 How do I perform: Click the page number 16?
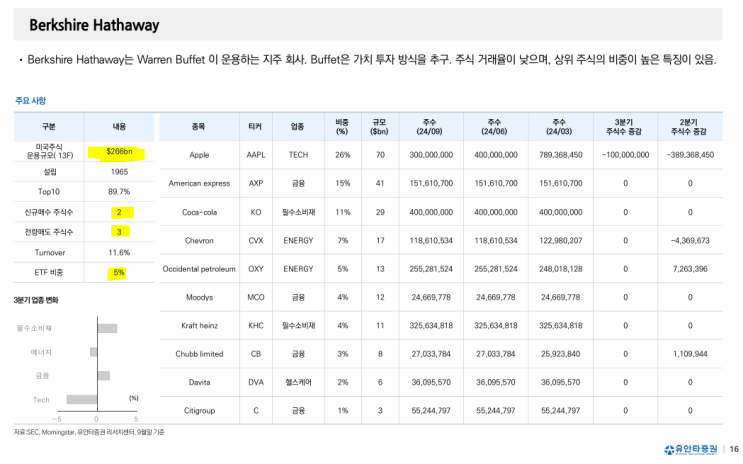[x=733, y=448]
